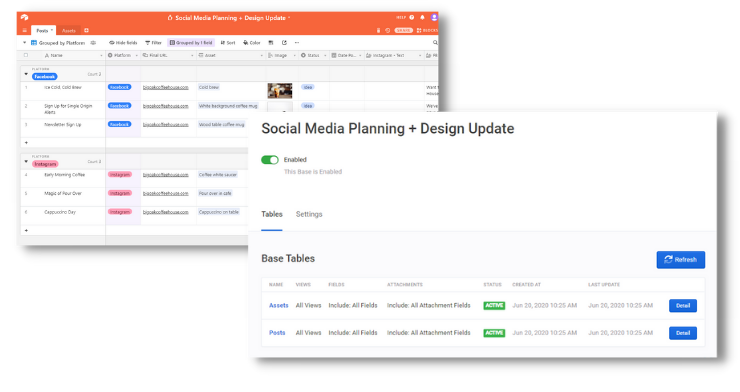This screenshot has width=740, height=392.
Task: Click the Refresh button
Action: click(681, 259)
